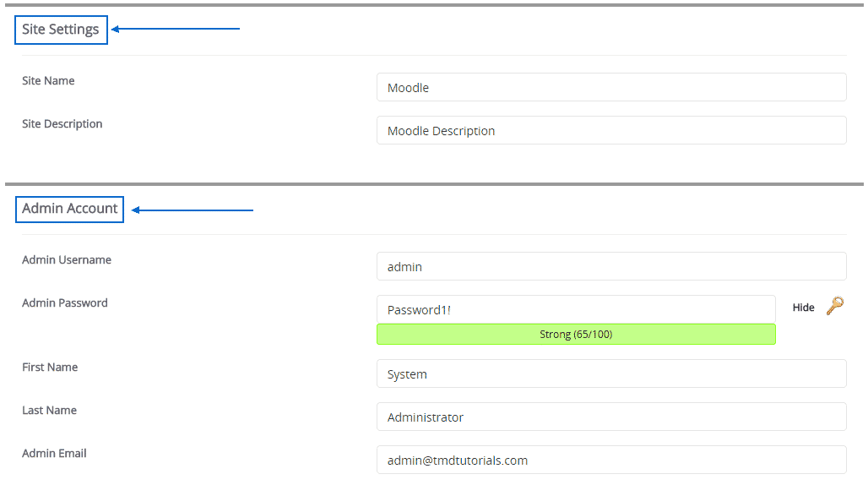This screenshot has height=496, width=868.
Task: Select the Admin Username field showing admin
Action: (x=610, y=266)
